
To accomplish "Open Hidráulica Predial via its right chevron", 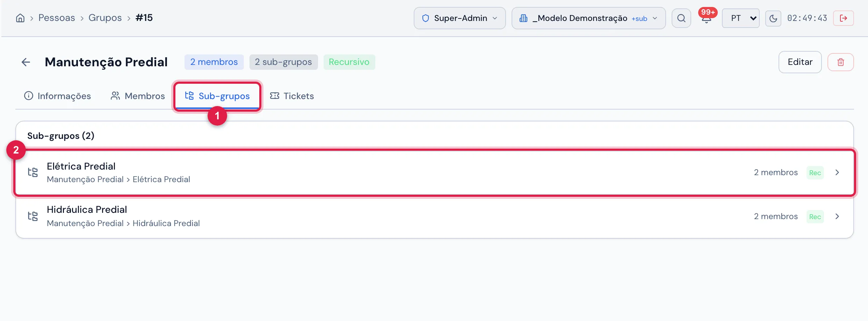I will coord(837,216).
